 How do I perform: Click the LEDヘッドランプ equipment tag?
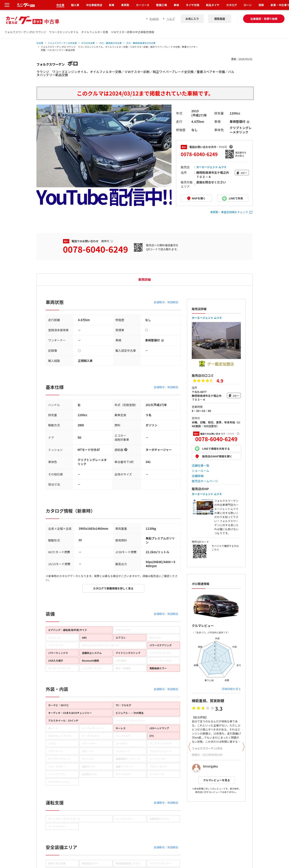pyautogui.click(x=163, y=728)
